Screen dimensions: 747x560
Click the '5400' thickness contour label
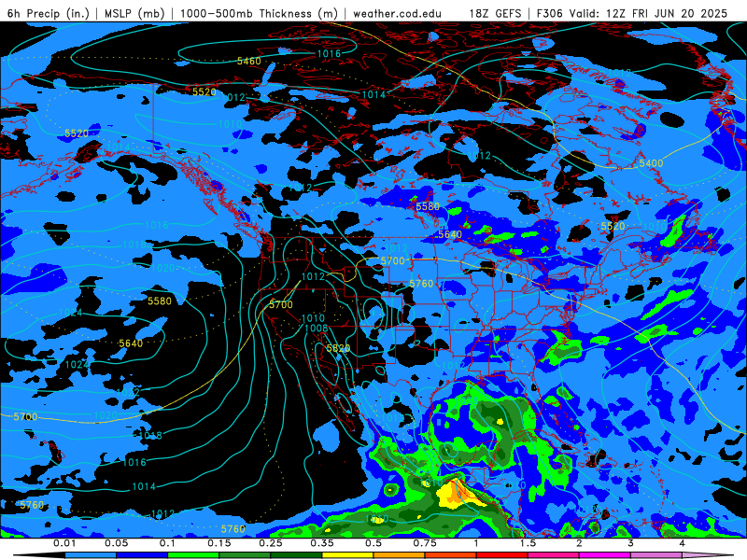[651, 163]
